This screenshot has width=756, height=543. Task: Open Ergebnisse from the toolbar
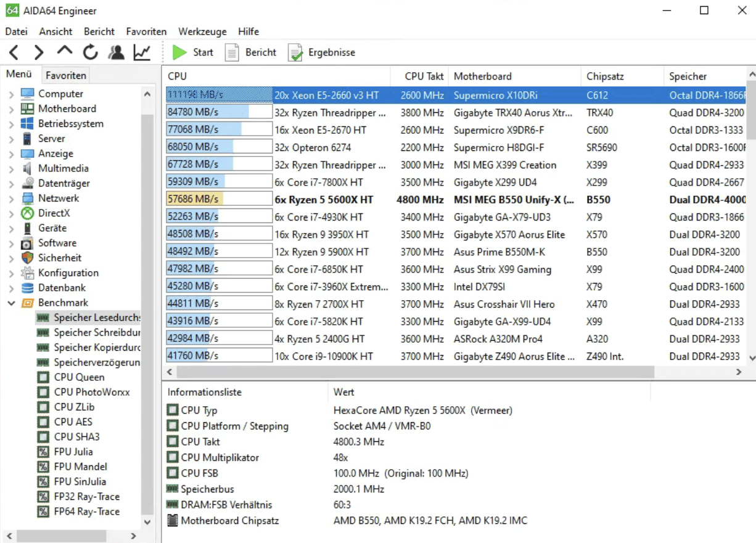tap(322, 52)
